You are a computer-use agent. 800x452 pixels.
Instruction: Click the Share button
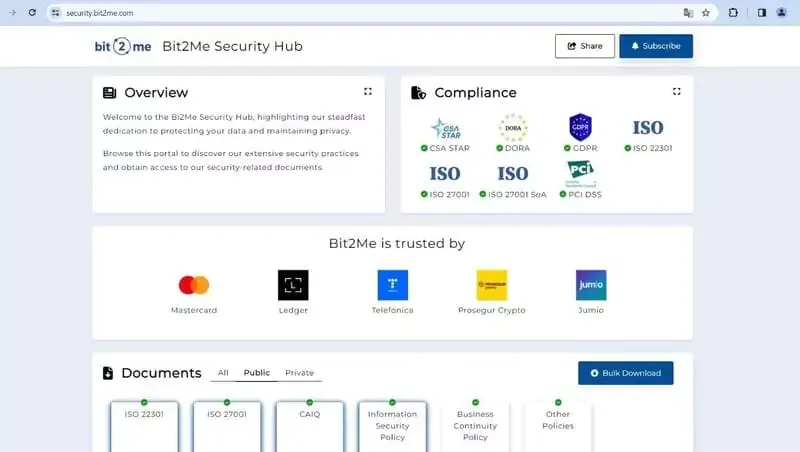pos(585,46)
